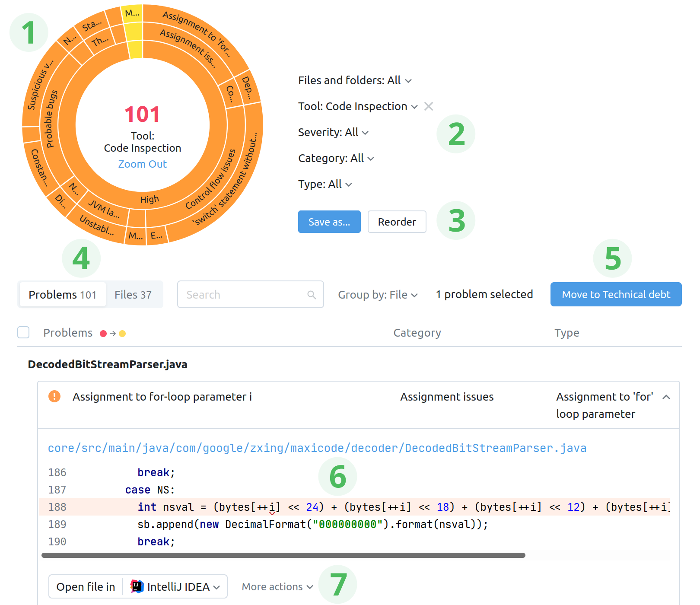This screenshot has height=605, width=700.
Task: Click the red-to-yellow severity sort indicator
Action: pos(113,333)
